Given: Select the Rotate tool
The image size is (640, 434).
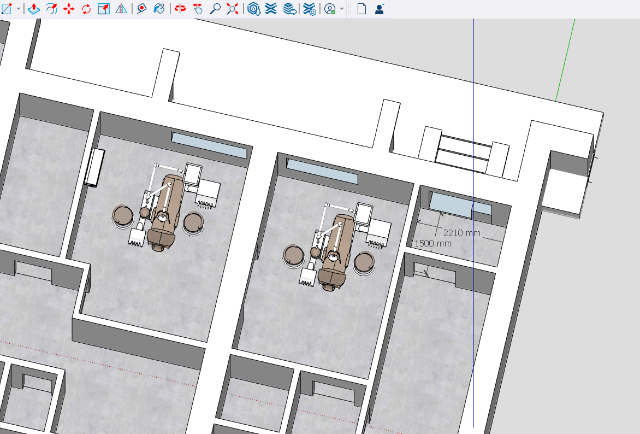Looking at the screenshot, I should (x=85, y=9).
